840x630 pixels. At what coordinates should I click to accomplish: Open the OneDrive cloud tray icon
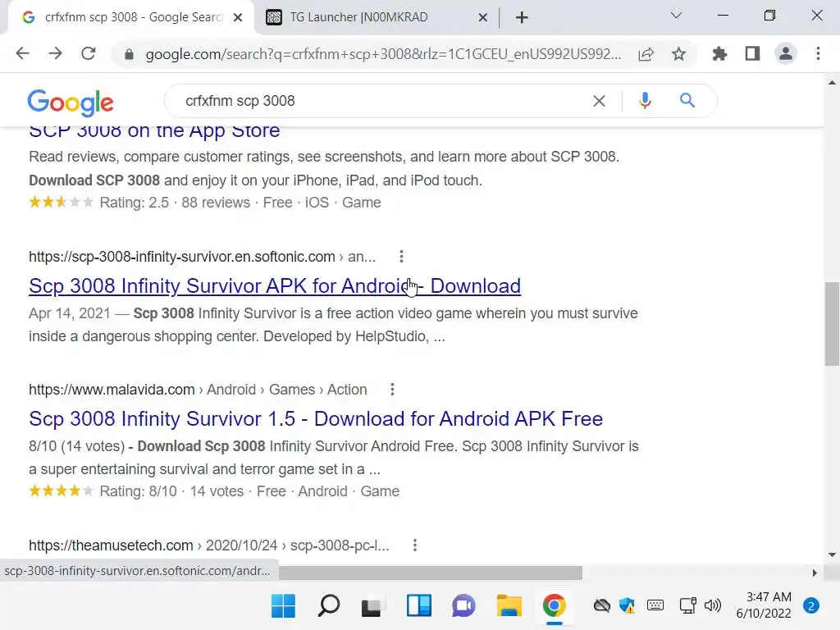[x=601, y=606]
